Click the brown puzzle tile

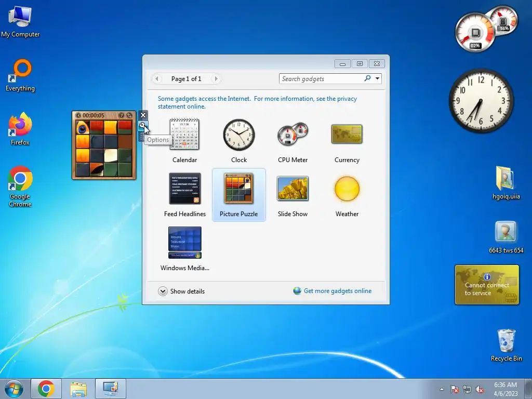(125, 142)
